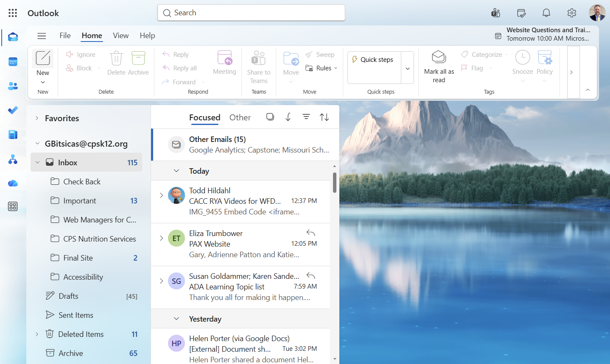Switch to the Other inbox tab
The height and width of the screenshot is (364, 610).
tap(240, 117)
